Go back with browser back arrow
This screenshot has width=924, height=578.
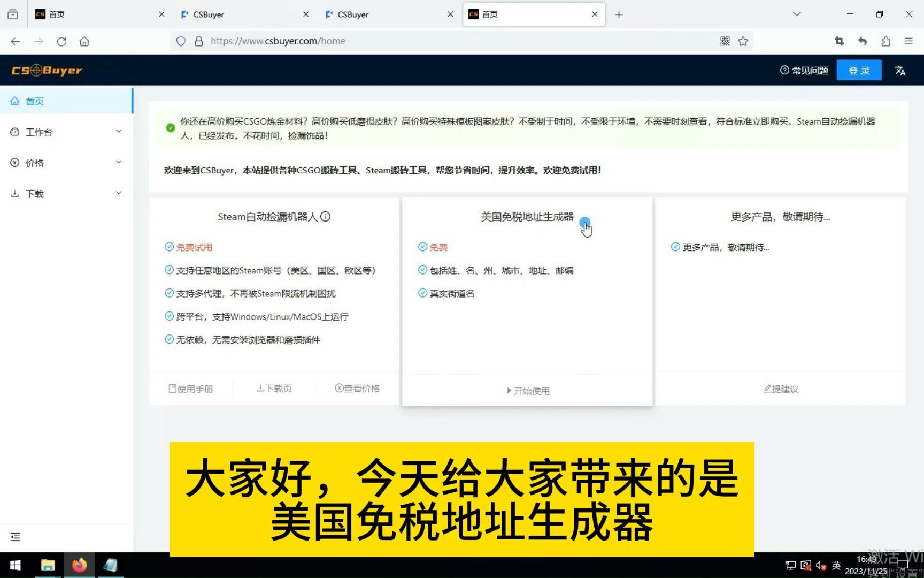coord(15,41)
